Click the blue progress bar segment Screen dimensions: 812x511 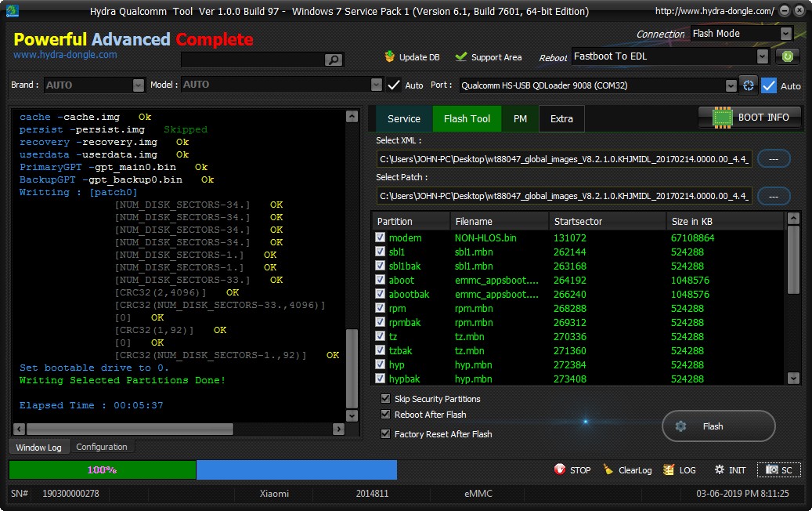tap(297, 469)
